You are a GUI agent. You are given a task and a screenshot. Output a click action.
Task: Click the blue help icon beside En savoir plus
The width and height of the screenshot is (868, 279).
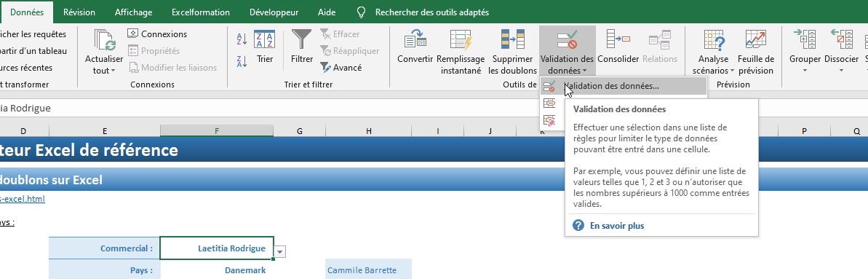click(578, 226)
